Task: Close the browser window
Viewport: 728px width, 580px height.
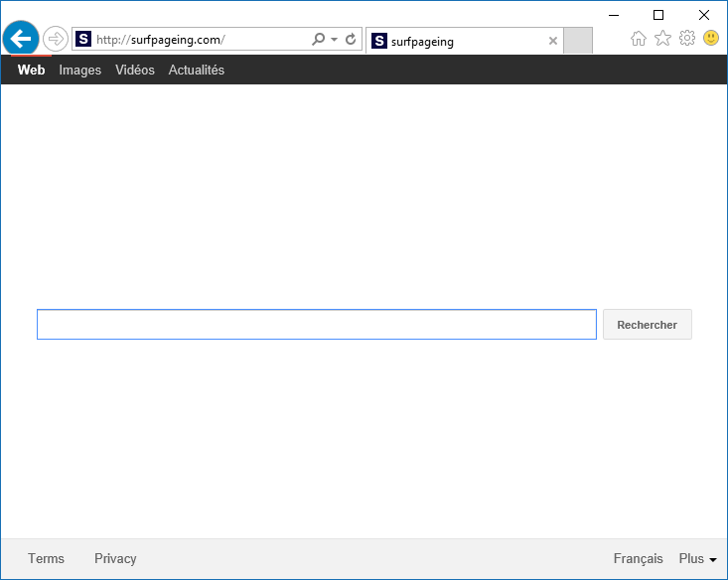Action: 704,15
